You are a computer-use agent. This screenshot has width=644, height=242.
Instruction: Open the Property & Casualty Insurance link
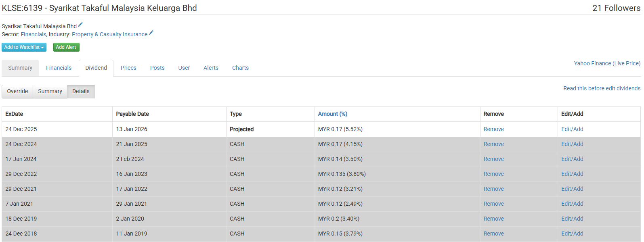coord(109,34)
